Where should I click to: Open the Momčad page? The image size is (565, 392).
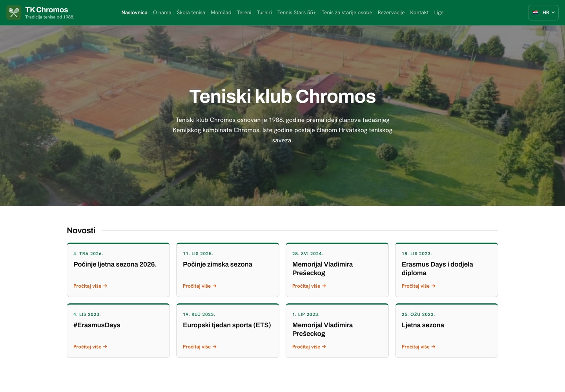(221, 13)
